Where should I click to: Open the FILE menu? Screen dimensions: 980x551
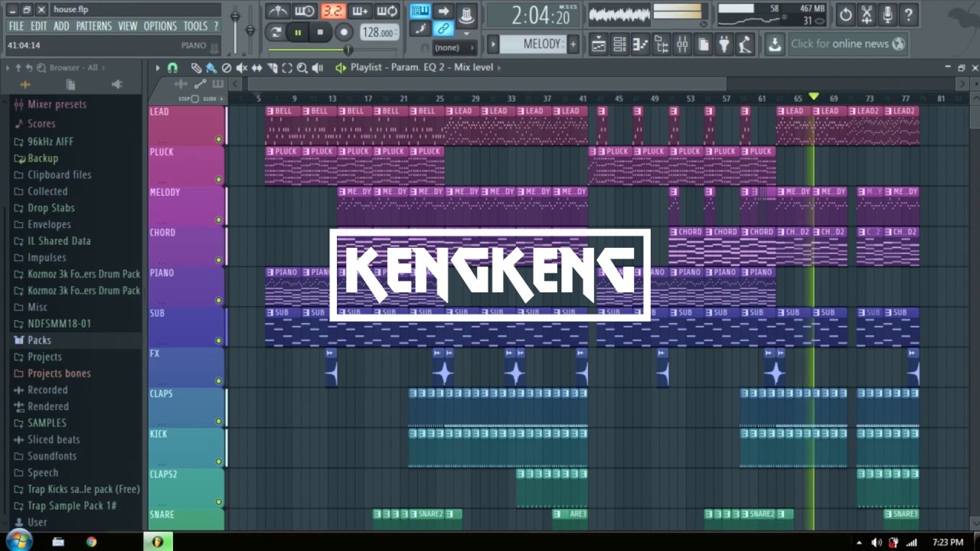16,26
